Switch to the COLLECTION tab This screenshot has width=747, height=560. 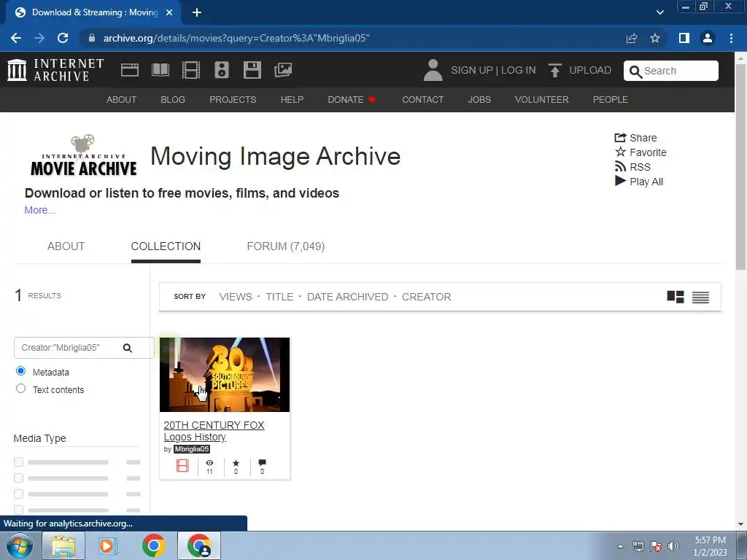click(166, 246)
